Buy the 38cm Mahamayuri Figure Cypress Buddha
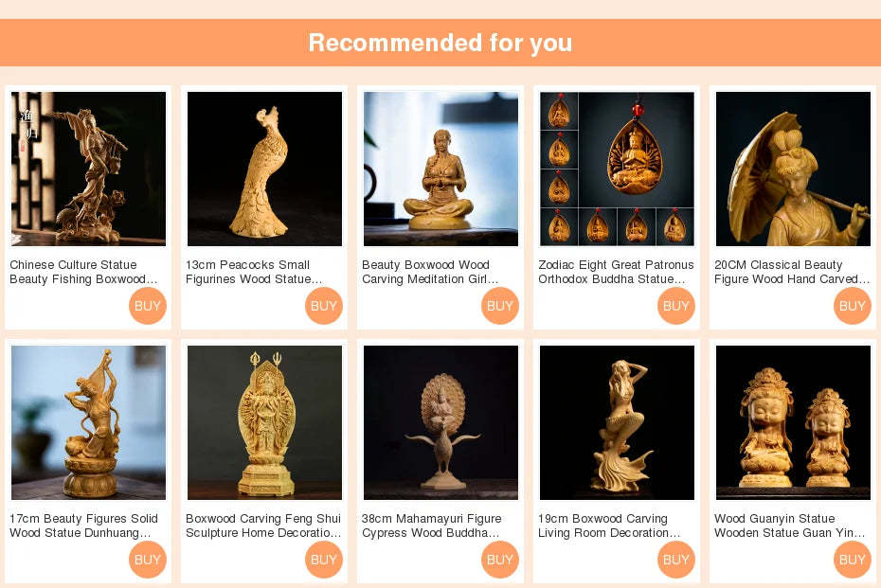The height and width of the screenshot is (588, 881). [x=499, y=560]
